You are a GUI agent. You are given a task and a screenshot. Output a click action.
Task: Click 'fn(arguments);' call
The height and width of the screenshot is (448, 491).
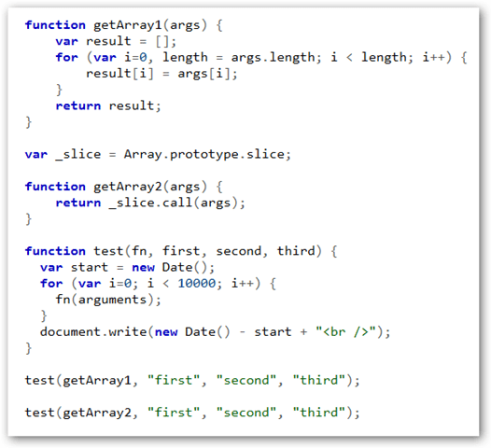(108, 300)
